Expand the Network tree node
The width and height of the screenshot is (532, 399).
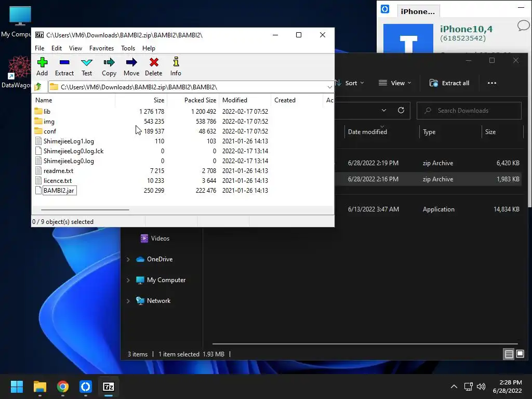(128, 301)
